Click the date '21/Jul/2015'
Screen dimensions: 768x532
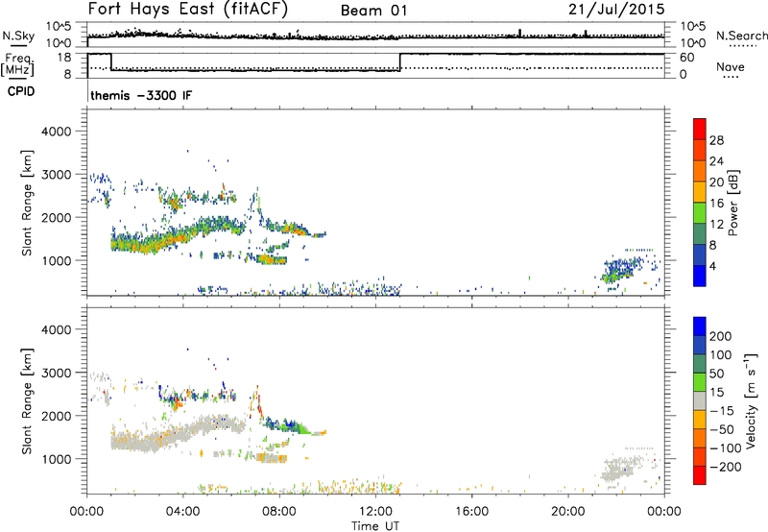[616, 10]
